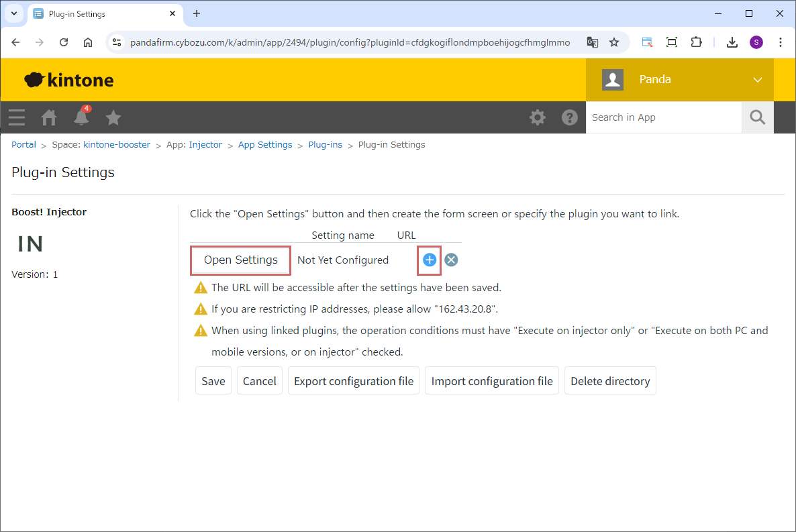Viewport: 796px width, 532px height.
Task: Open Chrome's three-dot menu
Action: pos(780,42)
